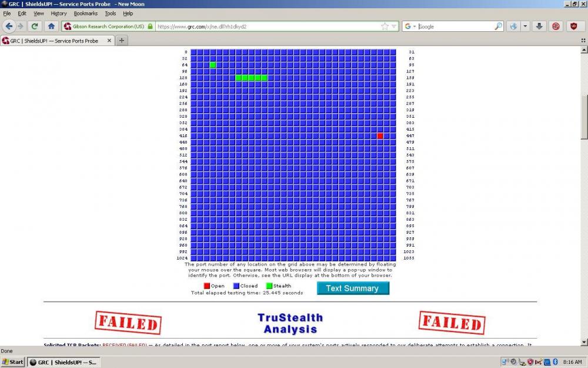Open the Google search engine selector
Screen dimensions: 588x368
(410, 26)
